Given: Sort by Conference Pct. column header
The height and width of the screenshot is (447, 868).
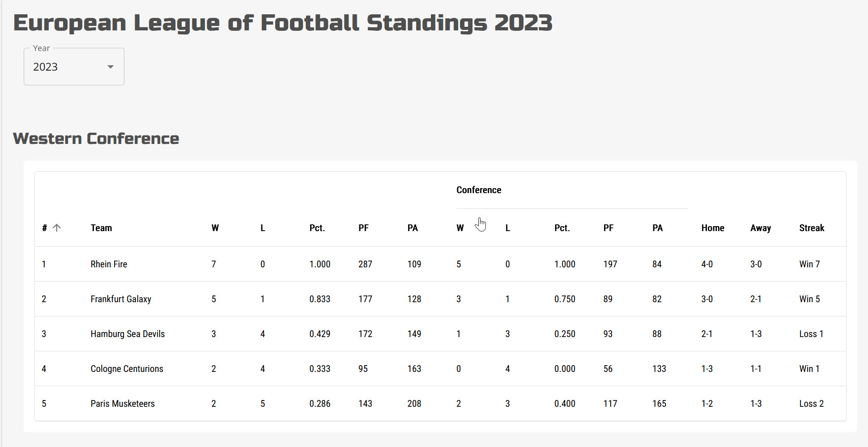Looking at the screenshot, I should click(562, 228).
